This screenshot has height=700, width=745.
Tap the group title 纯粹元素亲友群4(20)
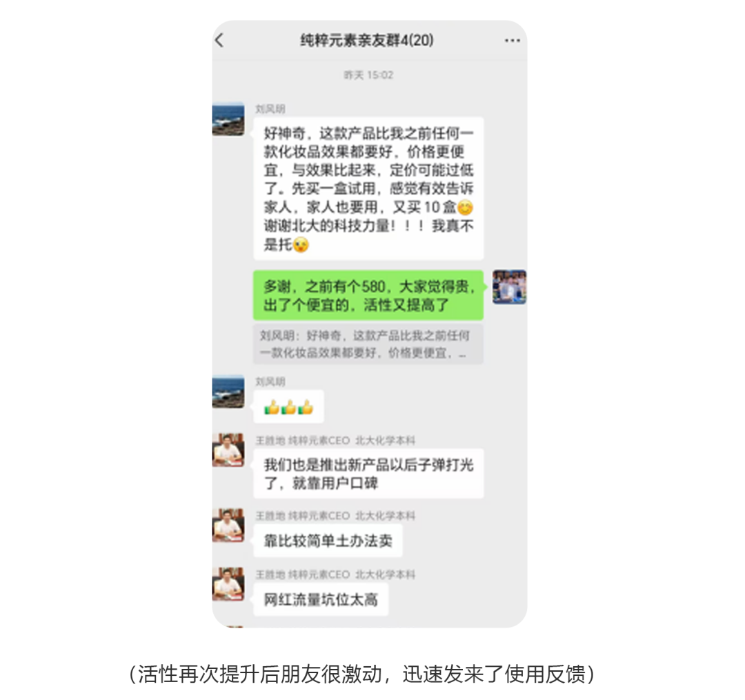point(367,41)
